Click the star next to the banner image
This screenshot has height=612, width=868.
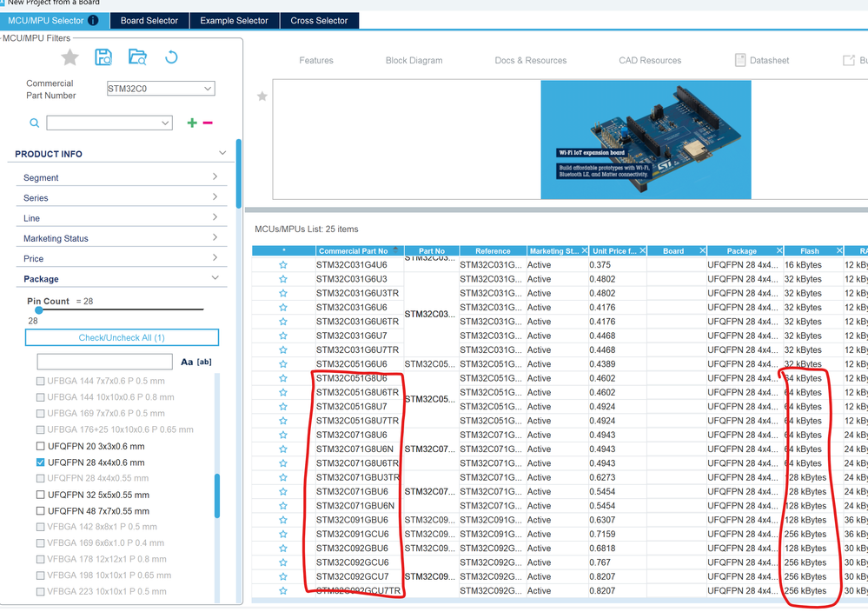[262, 96]
